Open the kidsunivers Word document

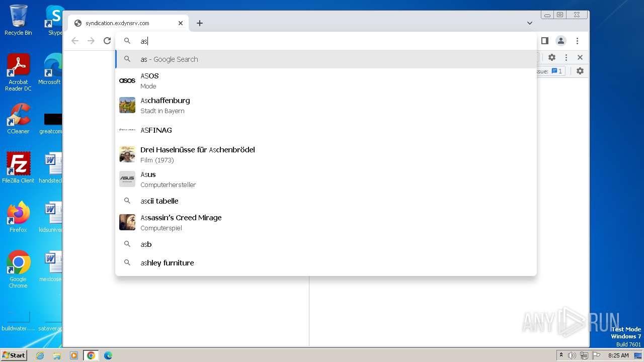(51, 217)
